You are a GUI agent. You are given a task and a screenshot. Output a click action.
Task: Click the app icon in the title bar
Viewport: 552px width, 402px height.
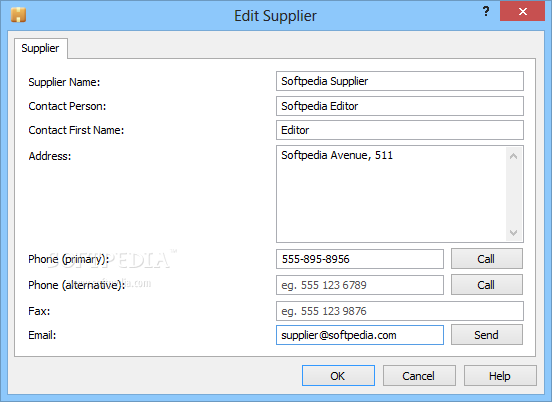[18, 15]
